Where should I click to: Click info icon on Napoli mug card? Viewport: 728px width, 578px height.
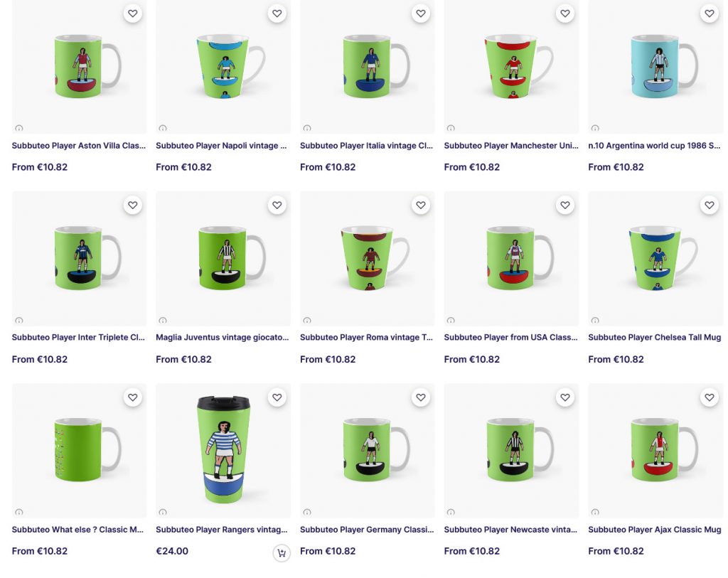[163, 128]
